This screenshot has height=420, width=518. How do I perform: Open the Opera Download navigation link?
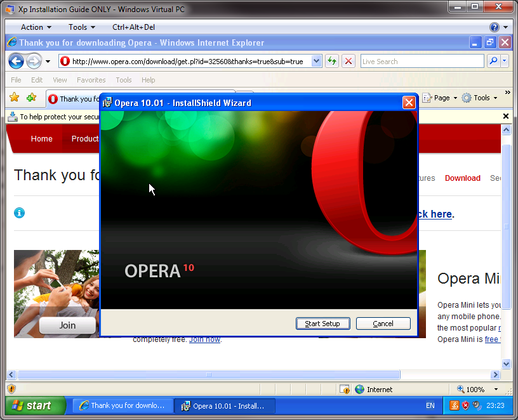(463, 178)
